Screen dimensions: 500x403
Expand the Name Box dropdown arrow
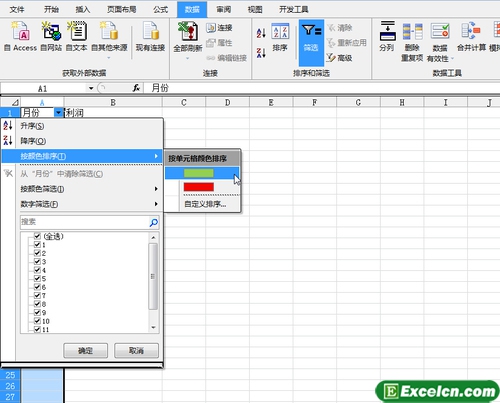coord(91,88)
